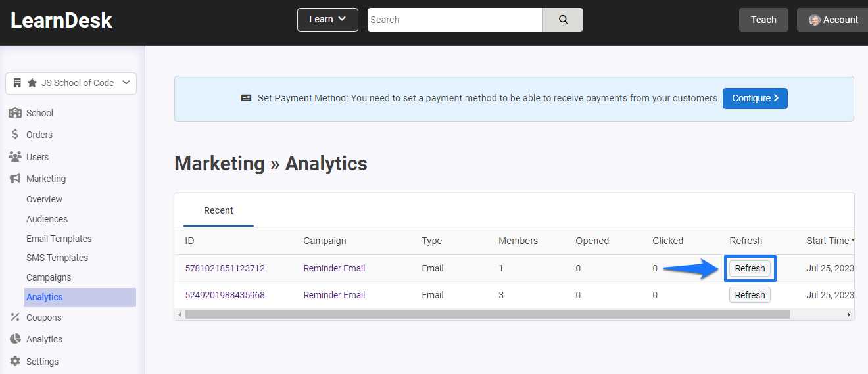Open Users via the people icon
Screen dimensions: 868x374
point(14,156)
